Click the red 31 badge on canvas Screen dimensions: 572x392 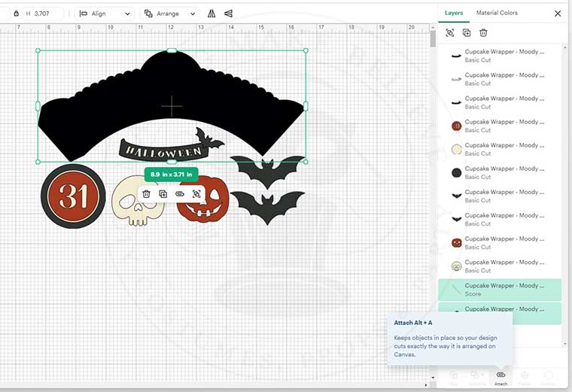73,196
